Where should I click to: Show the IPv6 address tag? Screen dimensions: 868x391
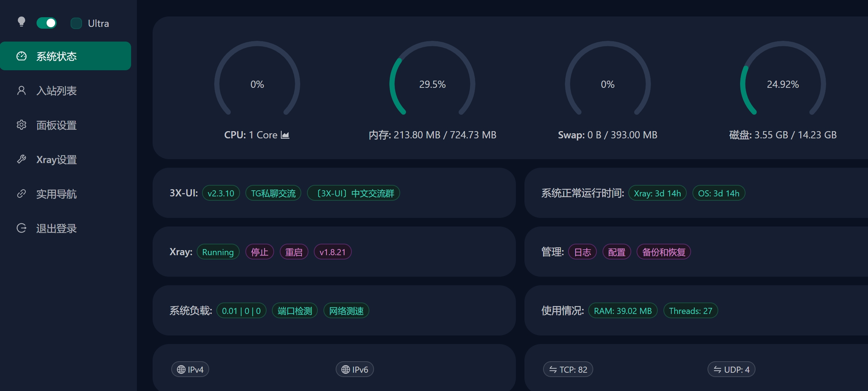(x=355, y=369)
